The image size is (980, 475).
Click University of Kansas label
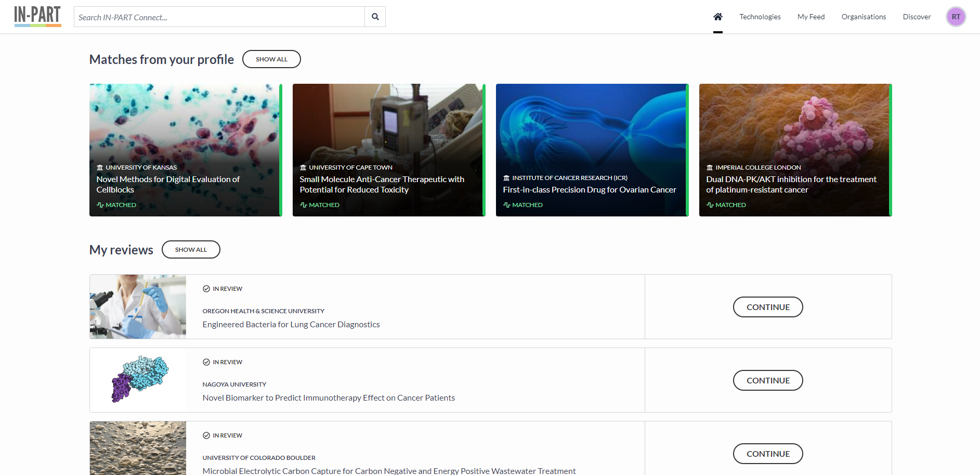click(141, 168)
